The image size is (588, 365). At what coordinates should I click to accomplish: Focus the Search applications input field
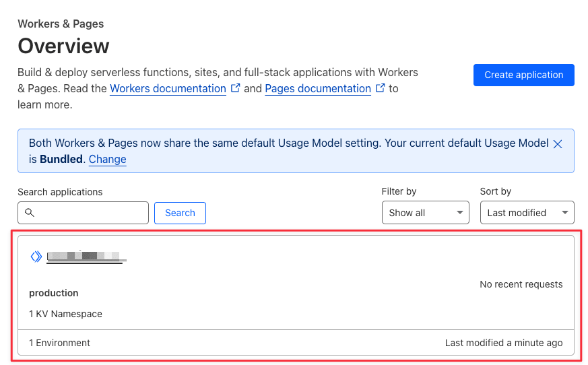(83, 213)
